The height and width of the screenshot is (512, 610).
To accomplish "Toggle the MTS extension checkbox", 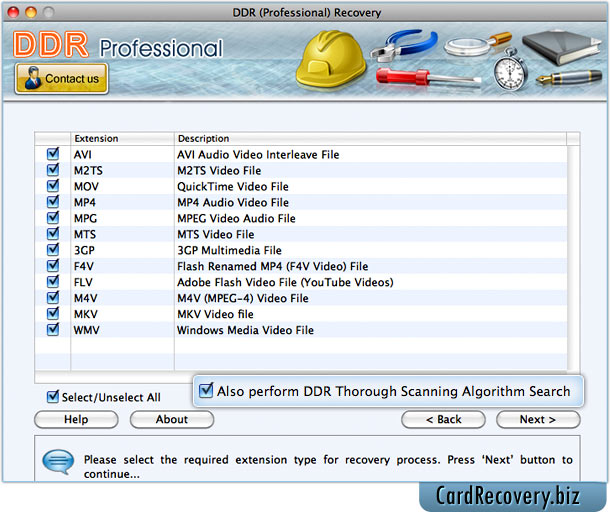I will point(53,233).
